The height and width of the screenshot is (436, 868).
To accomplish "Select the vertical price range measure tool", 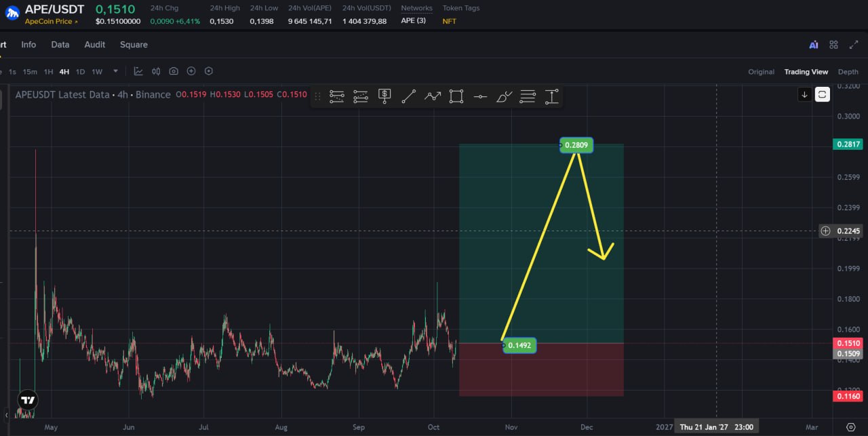I will (551, 97).
